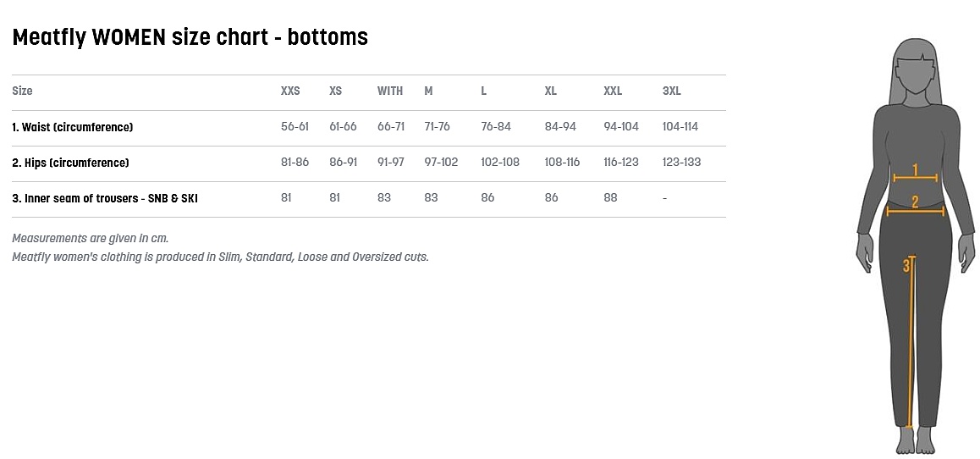Select the 3XL size column header
Image resolution: width=980 pixels, height=459 pixels.
click(x=672, y=91)
